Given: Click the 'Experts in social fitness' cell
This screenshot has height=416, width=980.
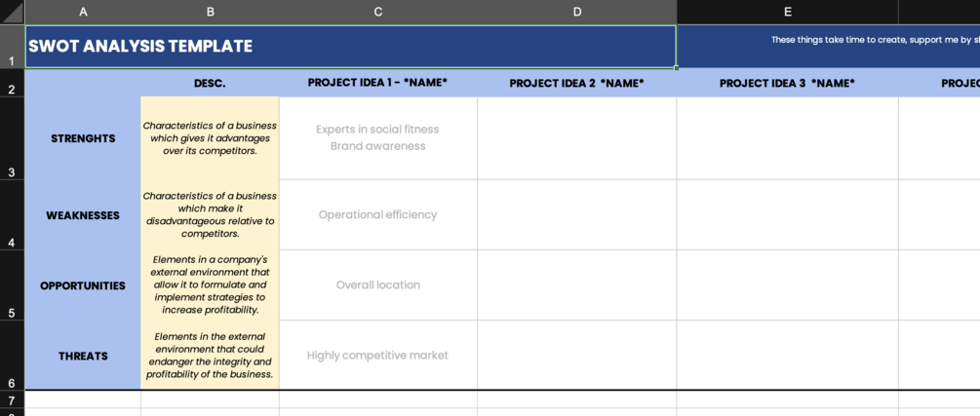Looking at the screenshot, I should coord(378,137).
